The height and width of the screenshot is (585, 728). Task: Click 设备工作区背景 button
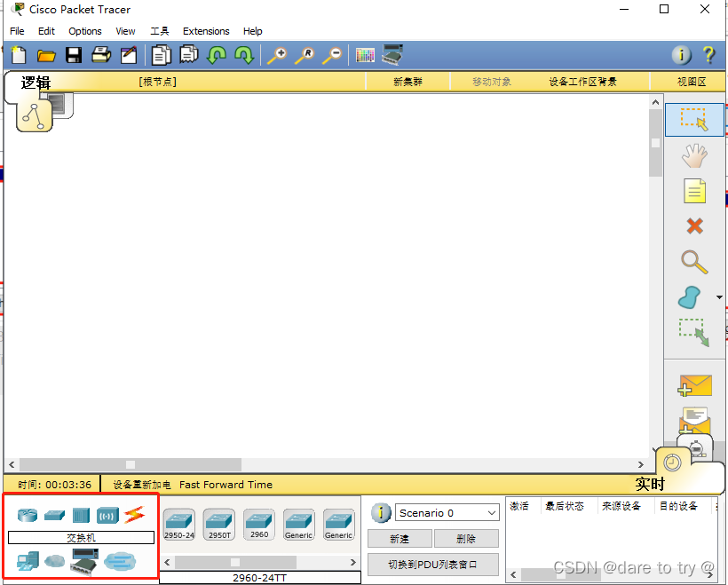pyautogui.click(x=582, y=83)
